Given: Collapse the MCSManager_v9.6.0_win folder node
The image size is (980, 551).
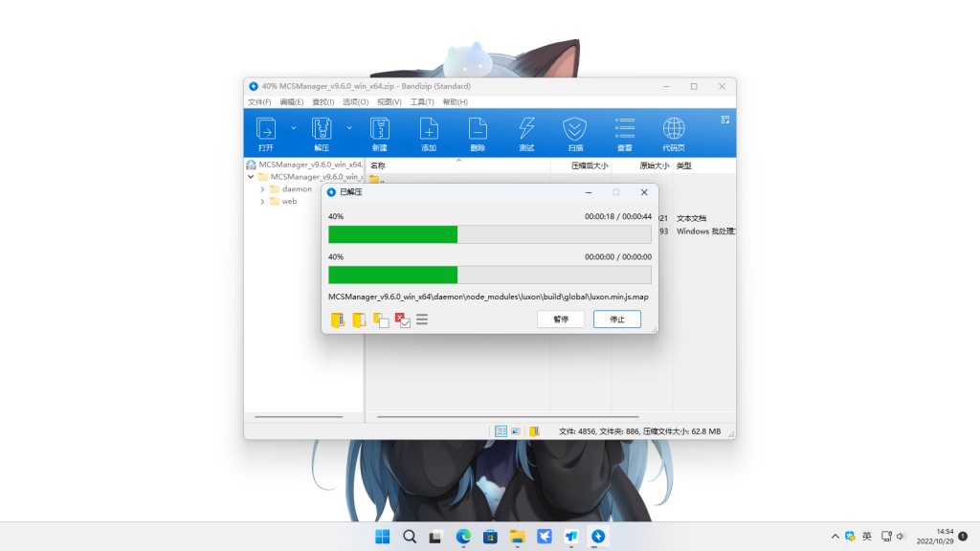Looking at the screenshot, I should tap(252, 177).
